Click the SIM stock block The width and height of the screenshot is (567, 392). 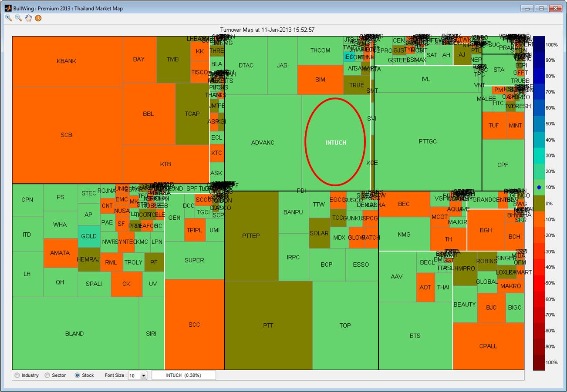(320, 80)
